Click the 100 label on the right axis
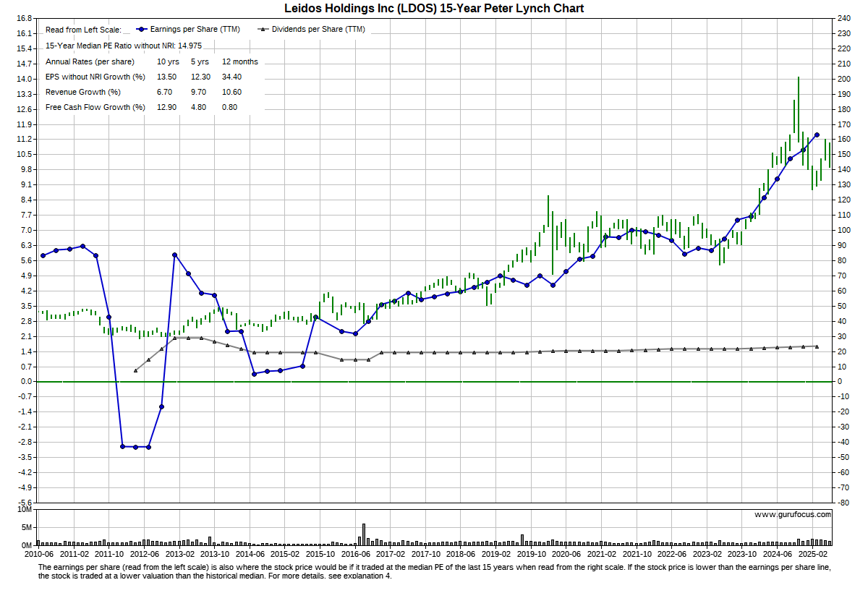 (x=844, y=230)
